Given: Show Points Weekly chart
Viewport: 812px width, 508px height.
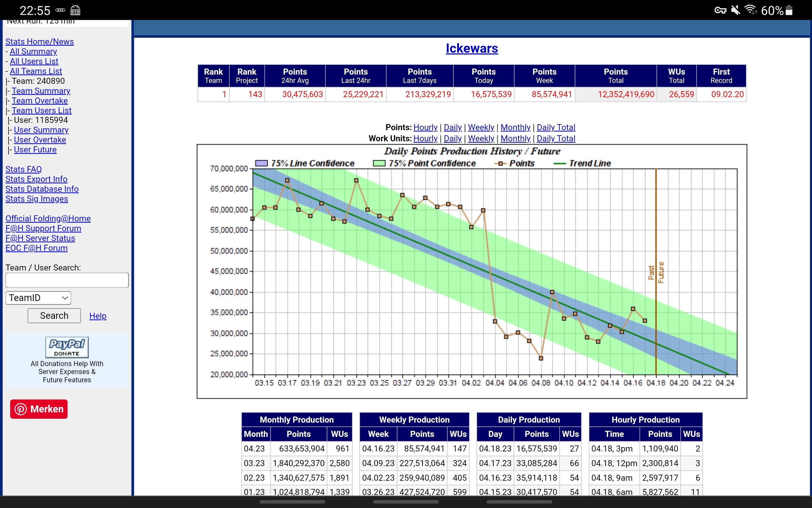Looking at the screenshot, I should tap(481, 127).
